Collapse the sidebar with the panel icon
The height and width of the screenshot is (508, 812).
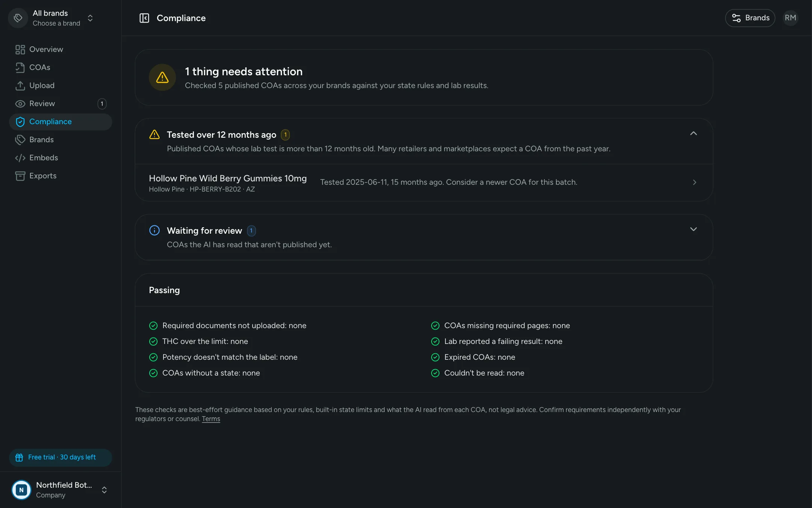pyautogui.click(x=144, y=18)
